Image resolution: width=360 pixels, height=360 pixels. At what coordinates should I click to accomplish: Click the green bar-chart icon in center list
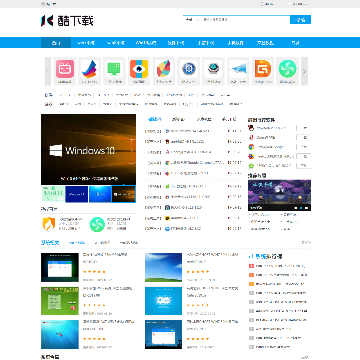click(x=168, y=186)
